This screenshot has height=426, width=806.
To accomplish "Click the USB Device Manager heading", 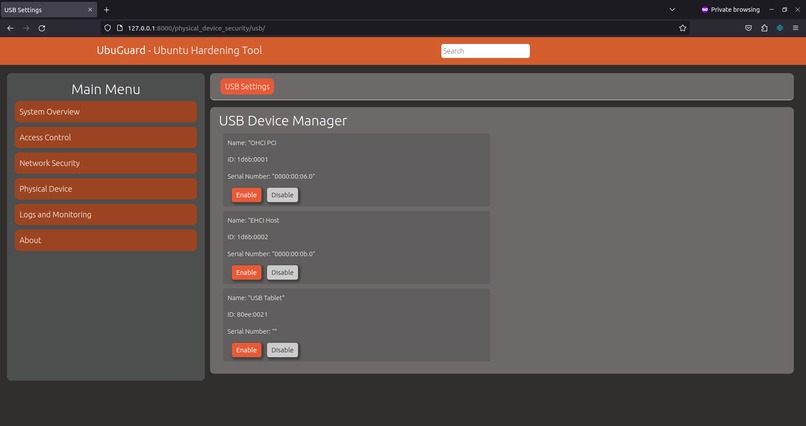I will pyautogui.click(x=283, y=121).
